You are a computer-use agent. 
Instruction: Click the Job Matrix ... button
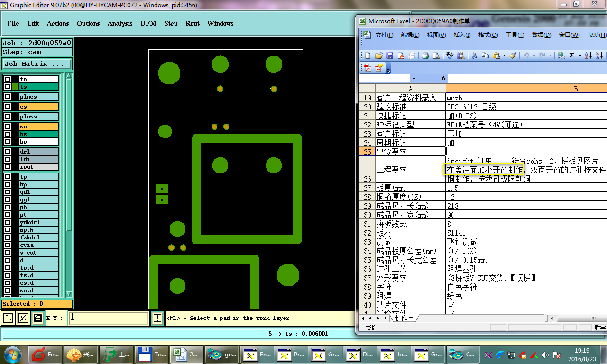(37, 64)
